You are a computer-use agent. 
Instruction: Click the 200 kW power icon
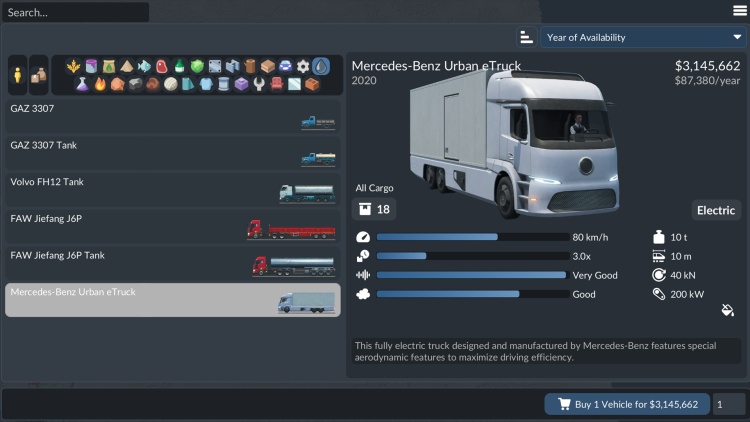tap(659, 294)
